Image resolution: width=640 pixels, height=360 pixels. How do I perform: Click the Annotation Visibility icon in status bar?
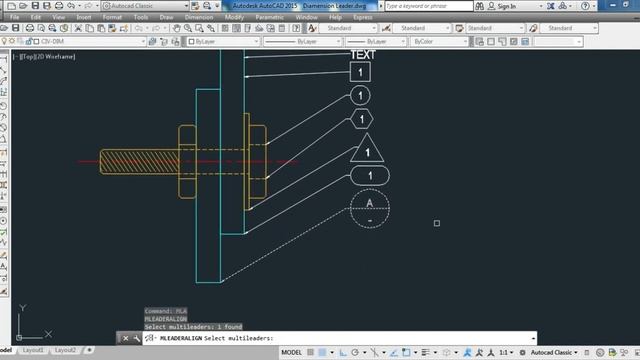click(467, 352)
